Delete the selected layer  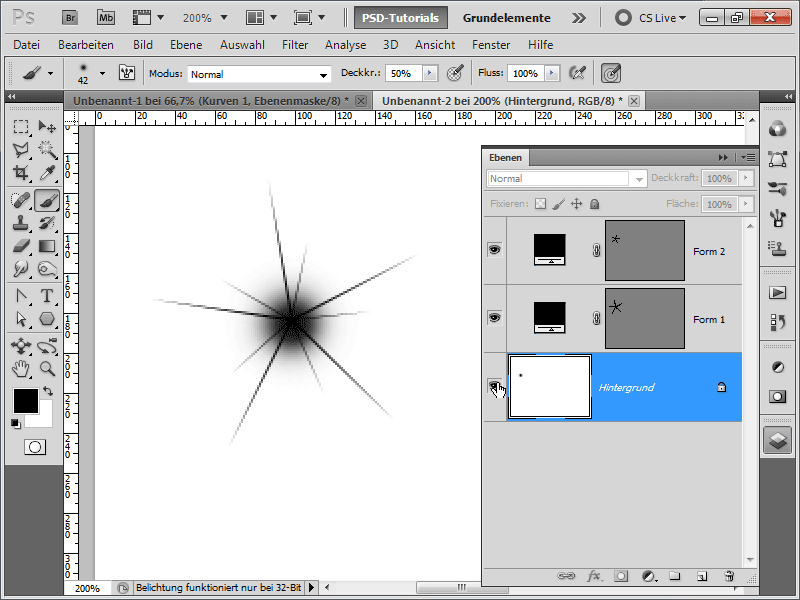point(729,576)
